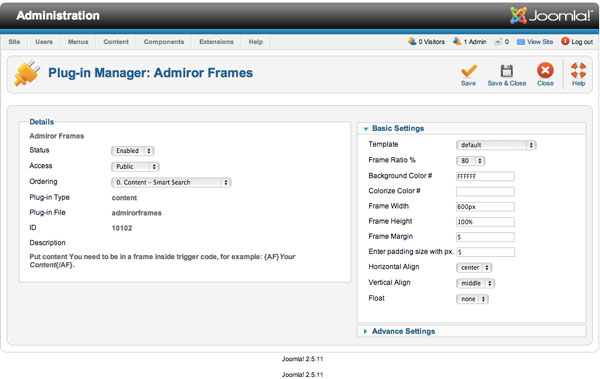
Task: Open the Template dropdown set to default
Action: click(x=496, y=145)
